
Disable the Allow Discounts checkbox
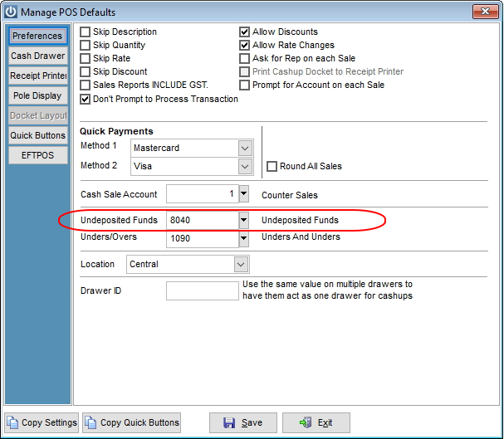244,32
